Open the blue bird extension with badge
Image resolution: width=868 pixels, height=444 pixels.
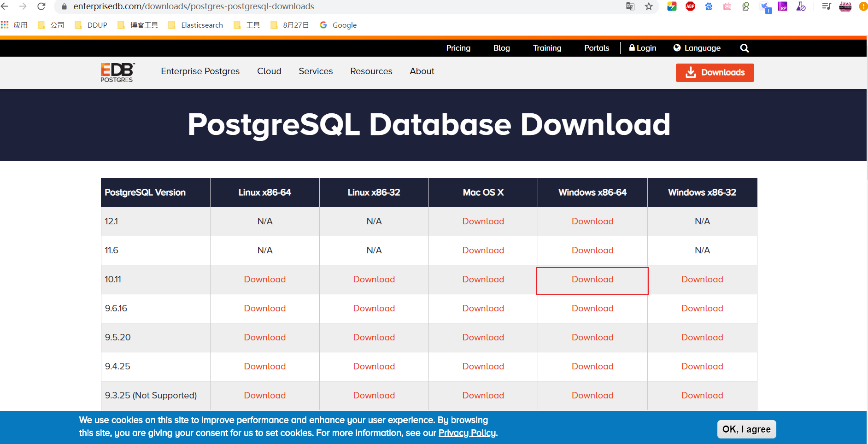pos(765,8)
